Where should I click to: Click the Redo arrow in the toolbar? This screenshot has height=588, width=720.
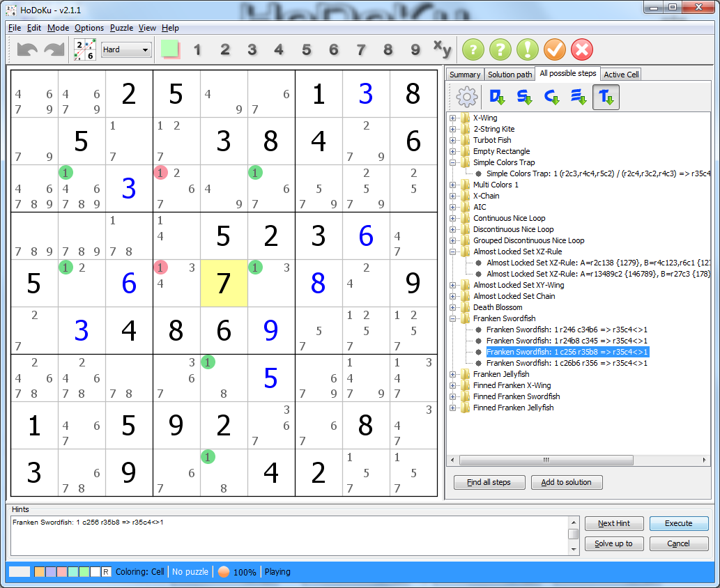tap(54, 50)
